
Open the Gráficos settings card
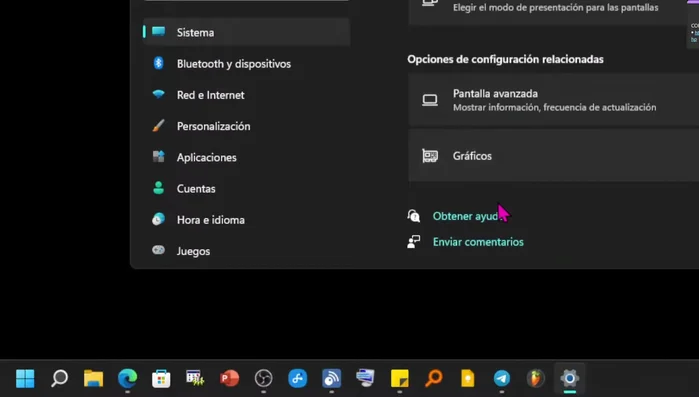(x=553, y=156)
